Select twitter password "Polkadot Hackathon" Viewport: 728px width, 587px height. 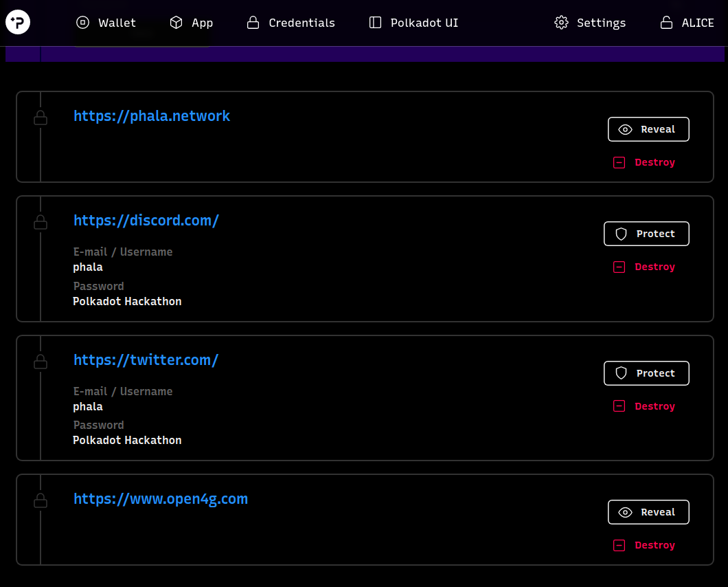(x=127, y=440)
